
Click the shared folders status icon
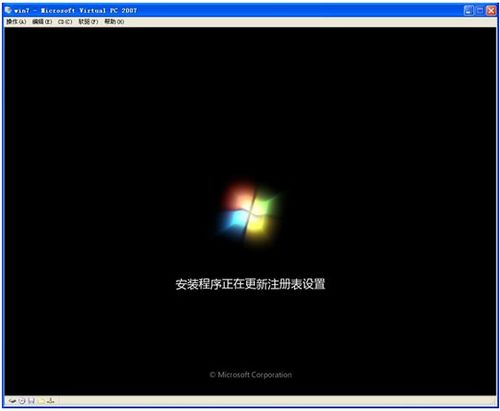(x=41, y=401)
